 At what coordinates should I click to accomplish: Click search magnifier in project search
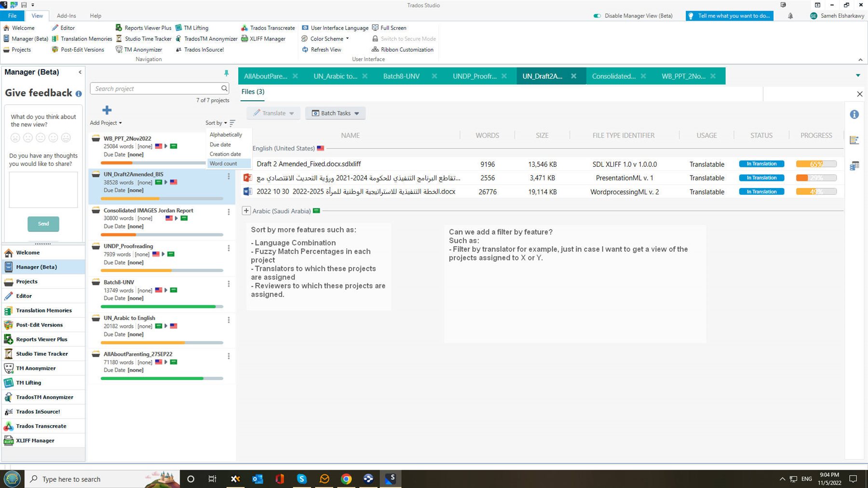coord(224,88)
